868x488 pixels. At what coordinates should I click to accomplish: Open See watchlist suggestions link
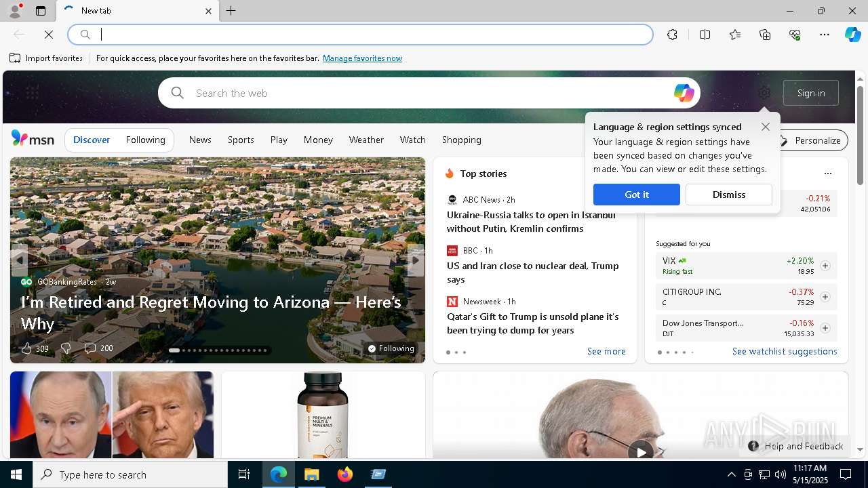[x=785, y=351]
